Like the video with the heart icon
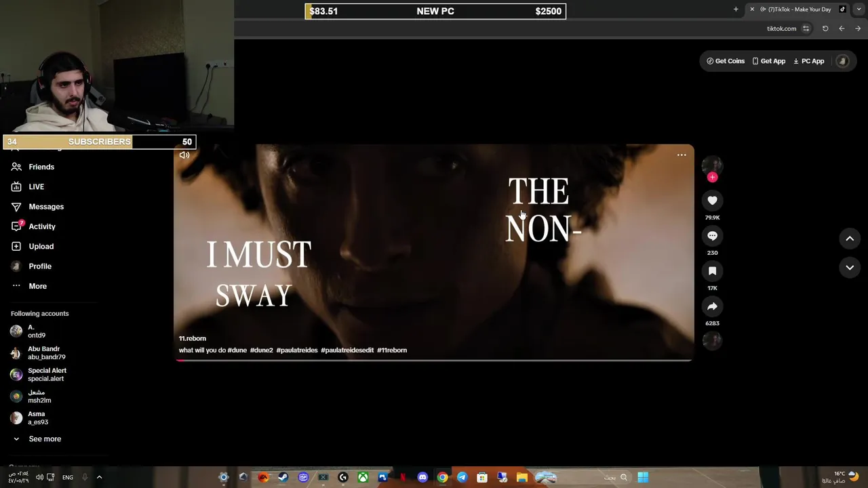 712,201
